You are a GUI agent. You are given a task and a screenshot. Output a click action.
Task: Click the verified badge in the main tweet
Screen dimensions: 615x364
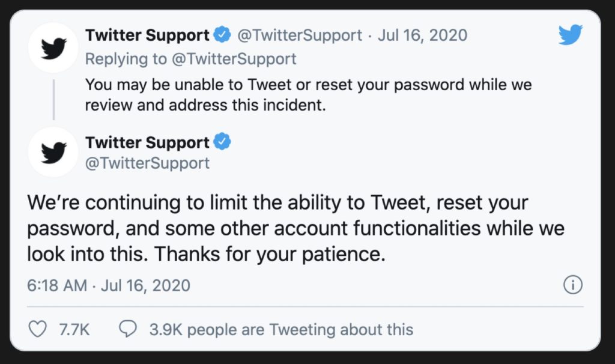222,143
